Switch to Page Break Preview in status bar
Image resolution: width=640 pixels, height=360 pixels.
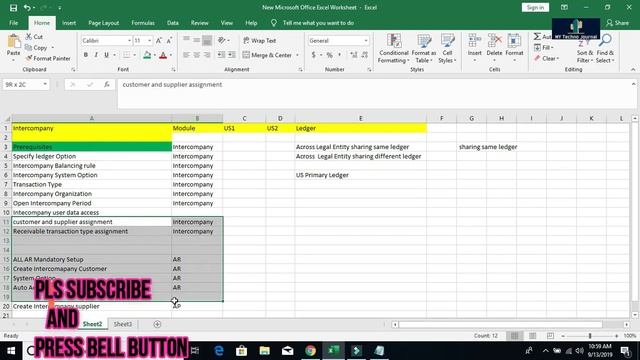550,336
